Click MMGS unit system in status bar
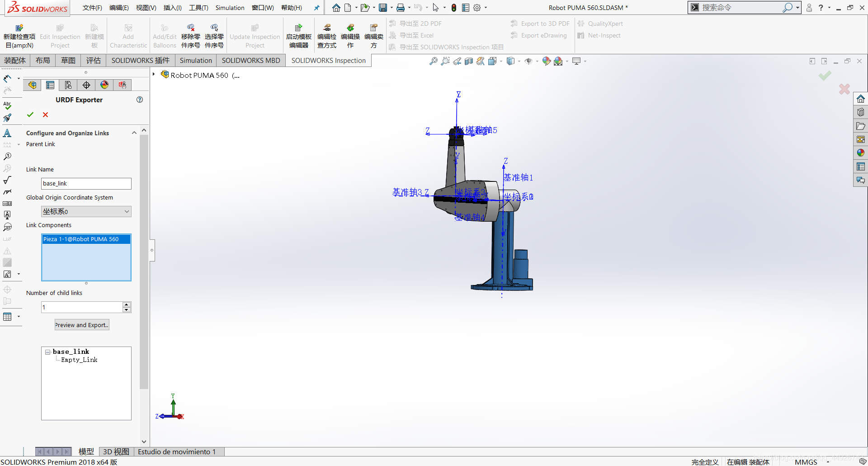 806,462
